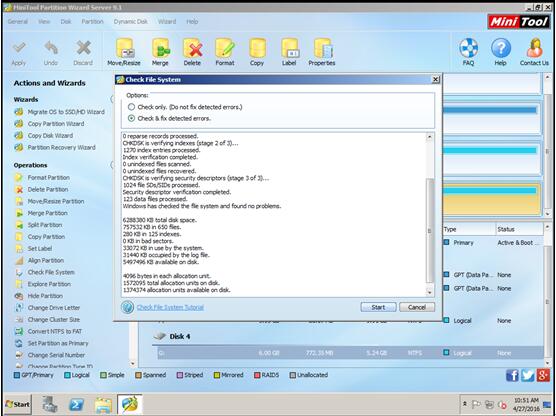Open the Twitter share icon

tap(528, 375)
